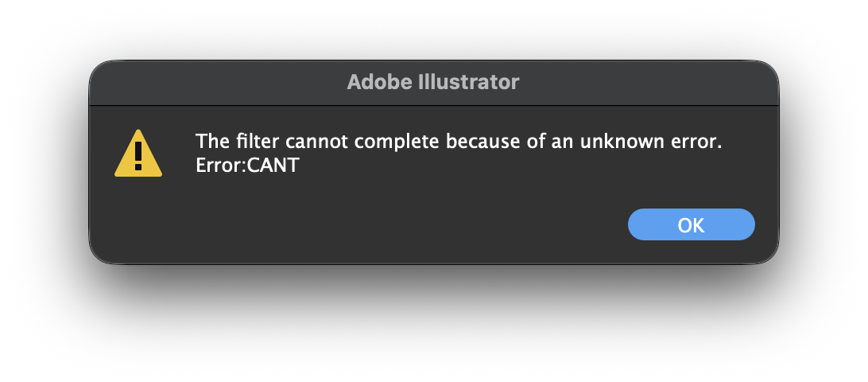Click the Adobe Illustrator dialog title text
The height and width of the screenshot is (382, 868).
[433, 82]
